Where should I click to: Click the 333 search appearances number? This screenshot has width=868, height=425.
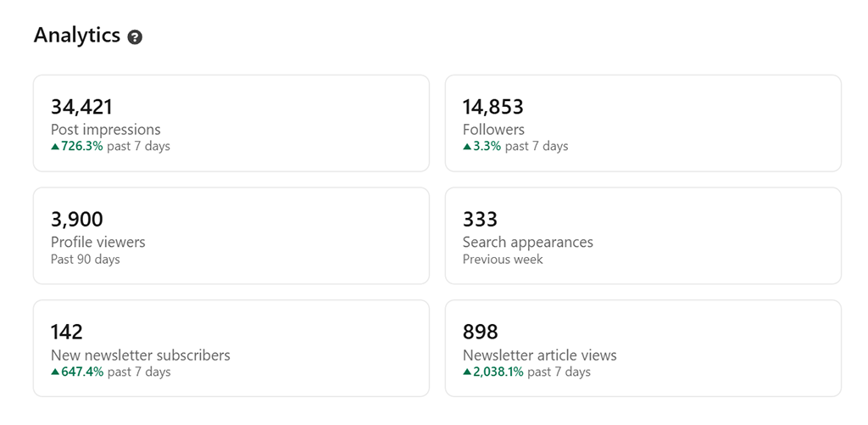coord(480,220)
